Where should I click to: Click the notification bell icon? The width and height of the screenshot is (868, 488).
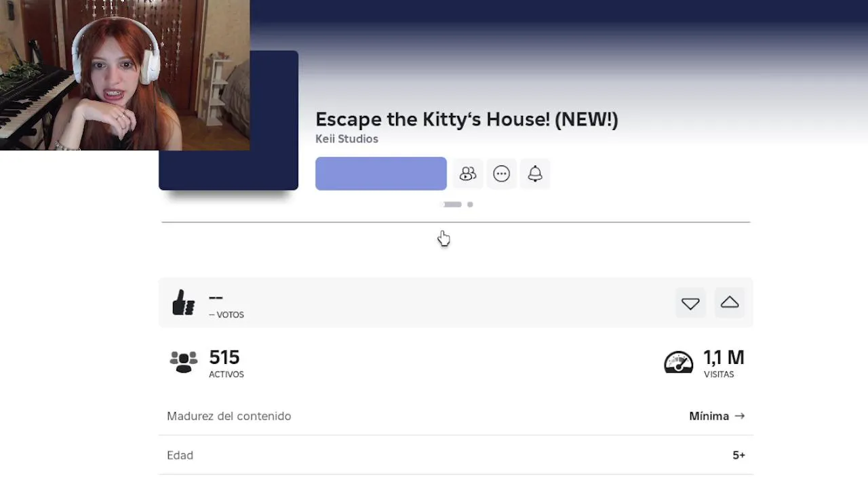pyautogui.click(x=535, y=174)
